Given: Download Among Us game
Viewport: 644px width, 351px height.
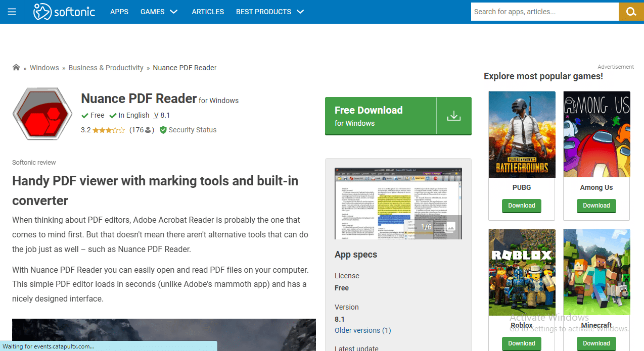Looking at the screenshot, I should (596, 206).
